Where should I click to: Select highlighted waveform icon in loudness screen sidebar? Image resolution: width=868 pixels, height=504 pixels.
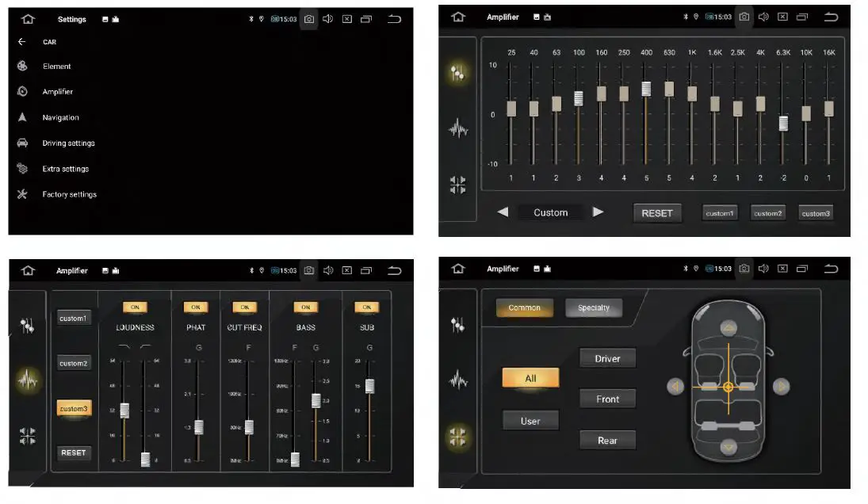27,380
